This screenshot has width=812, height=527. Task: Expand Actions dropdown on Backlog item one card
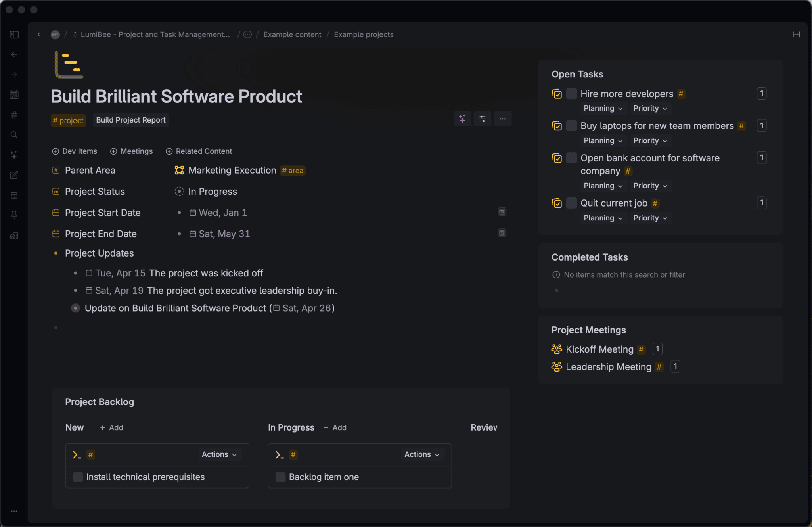[421, 454]
